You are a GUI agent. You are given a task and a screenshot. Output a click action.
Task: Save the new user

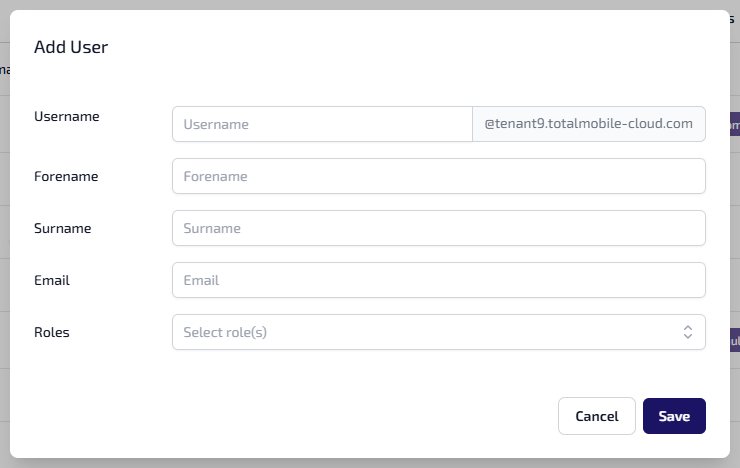point(674,416)
